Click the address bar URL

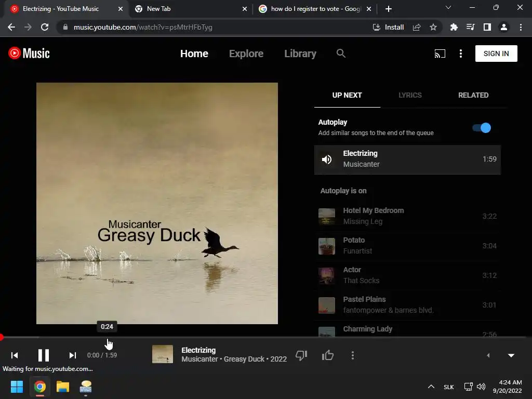[x=143, y=27]
